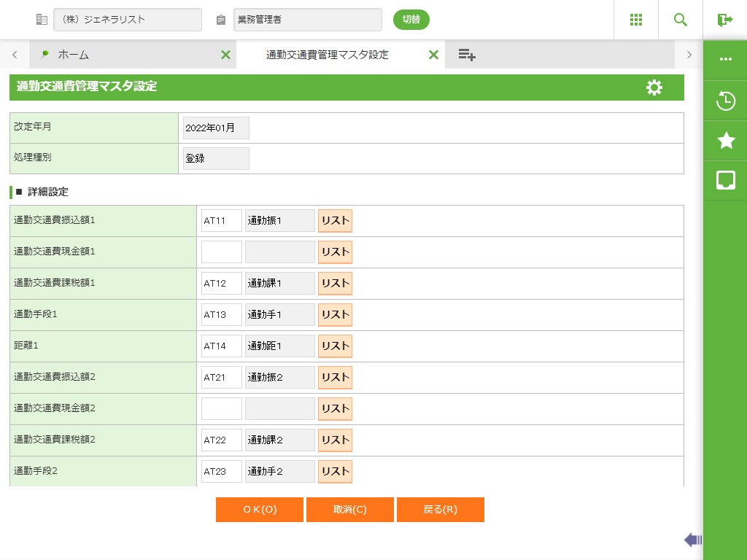Open list for 通勤交通費振込額1

pos(335,221)
